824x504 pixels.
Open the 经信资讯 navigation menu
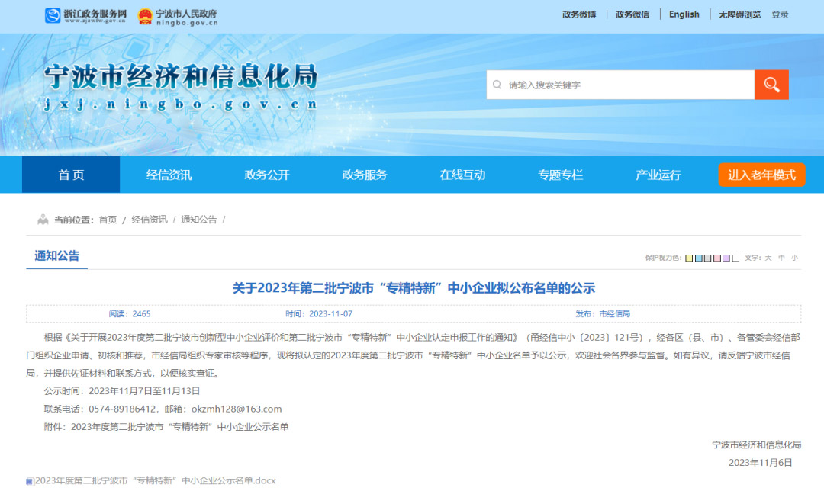[x=169, y=175]
